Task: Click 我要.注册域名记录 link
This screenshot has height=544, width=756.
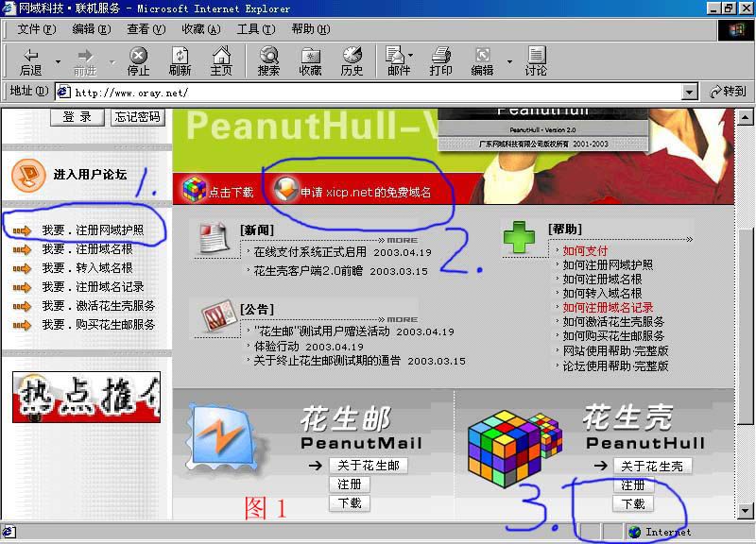Action: [x=93, y=287]
